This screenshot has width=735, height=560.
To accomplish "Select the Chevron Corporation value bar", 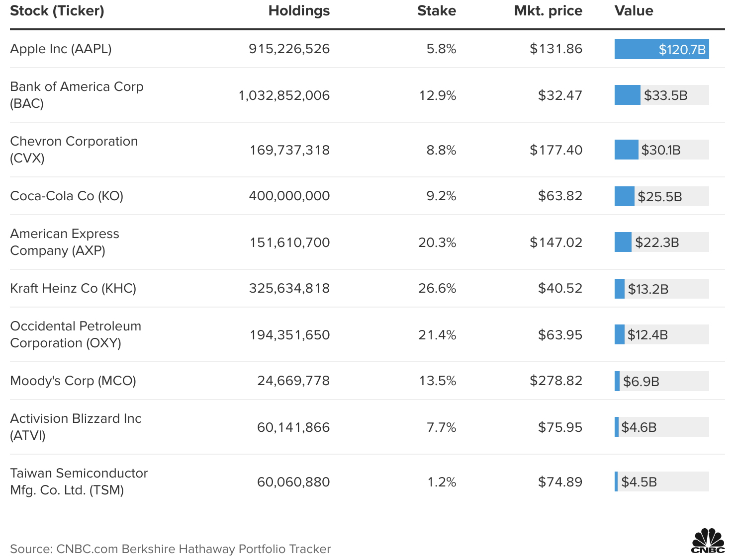I will point(661,149).
